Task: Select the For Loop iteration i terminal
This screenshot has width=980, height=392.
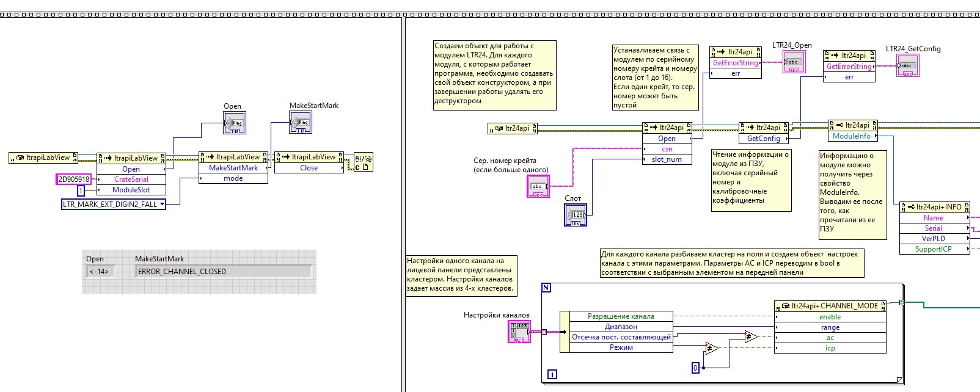Action: click(x=552, y=374)
